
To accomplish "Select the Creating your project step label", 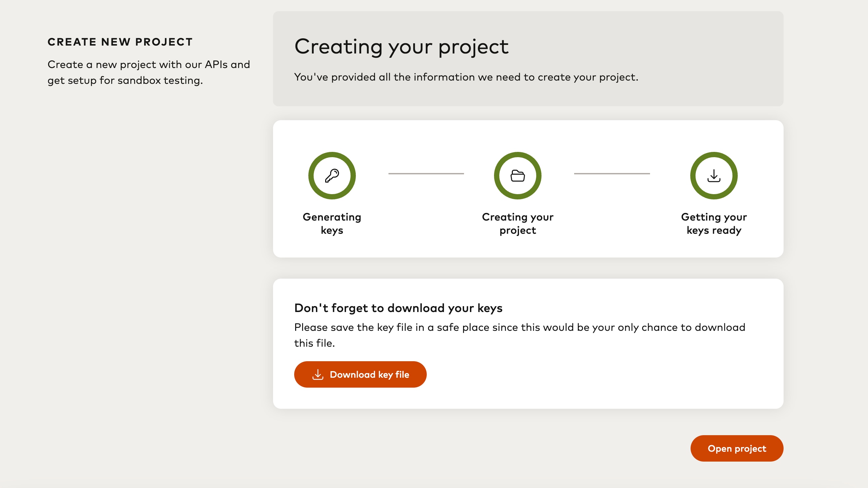I will pyautogui.click(x=517, y=223).
